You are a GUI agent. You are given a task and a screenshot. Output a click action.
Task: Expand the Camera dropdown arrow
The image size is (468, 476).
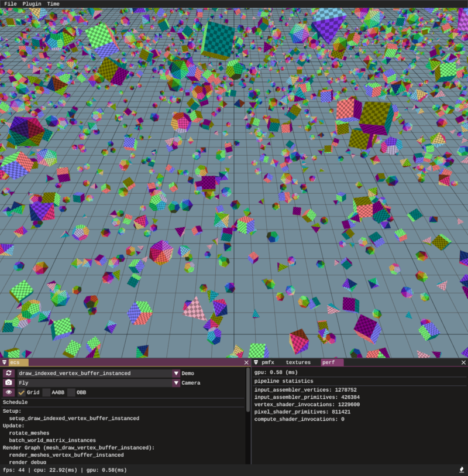(176, 383)
